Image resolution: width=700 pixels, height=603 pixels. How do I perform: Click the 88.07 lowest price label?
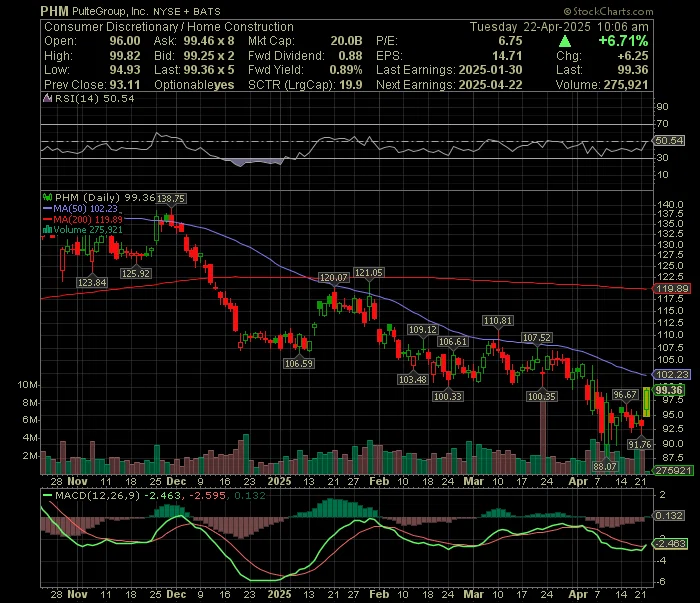[605, 466]
